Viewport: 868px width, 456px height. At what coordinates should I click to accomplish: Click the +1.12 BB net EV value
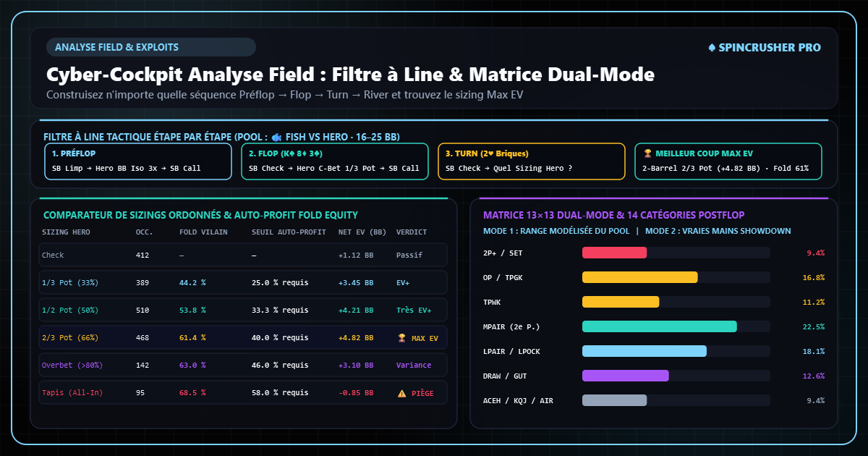(356, 256)
